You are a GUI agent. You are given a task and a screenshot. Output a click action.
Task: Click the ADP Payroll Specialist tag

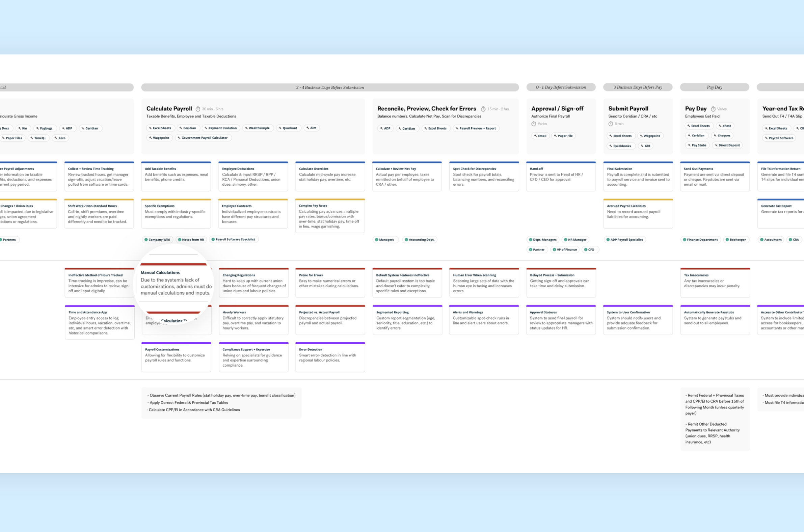tap(624, 240)
